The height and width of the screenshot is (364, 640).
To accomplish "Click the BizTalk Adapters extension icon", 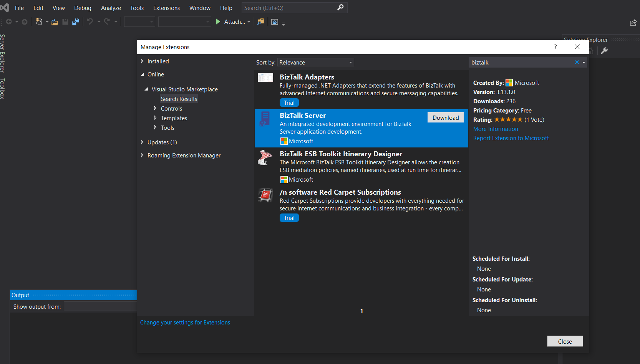I will click(x=265, y=78).
